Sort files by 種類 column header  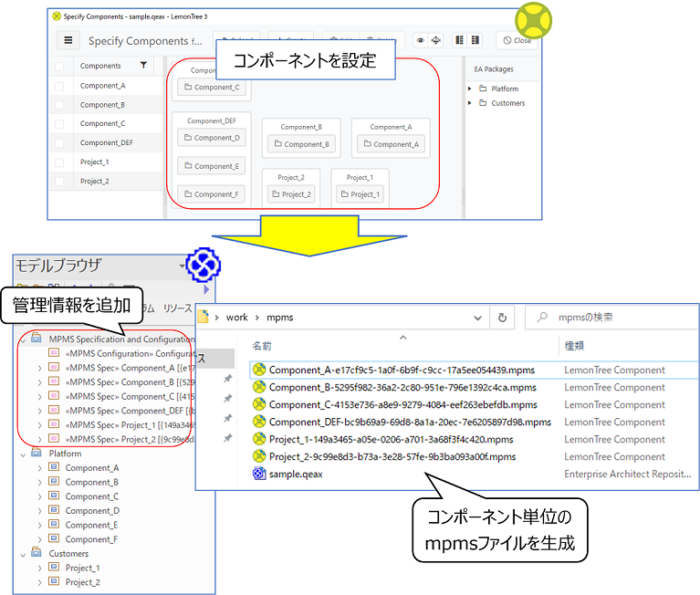(x=574, y=346)
